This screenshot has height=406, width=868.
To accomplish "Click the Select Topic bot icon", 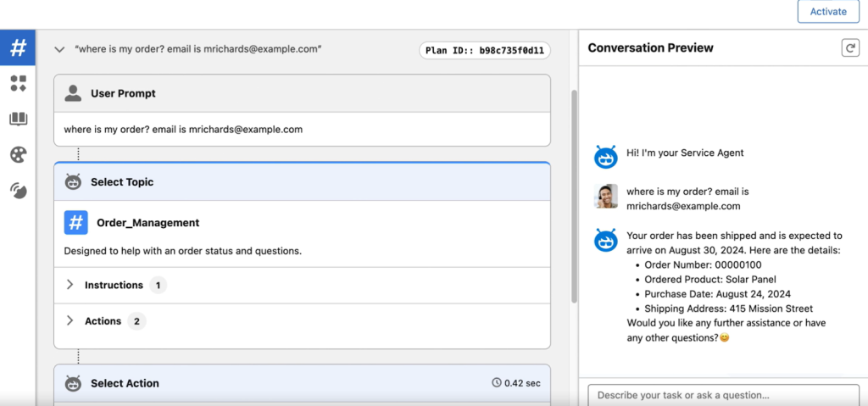I will pyautogui.click(x=73, y=181).
